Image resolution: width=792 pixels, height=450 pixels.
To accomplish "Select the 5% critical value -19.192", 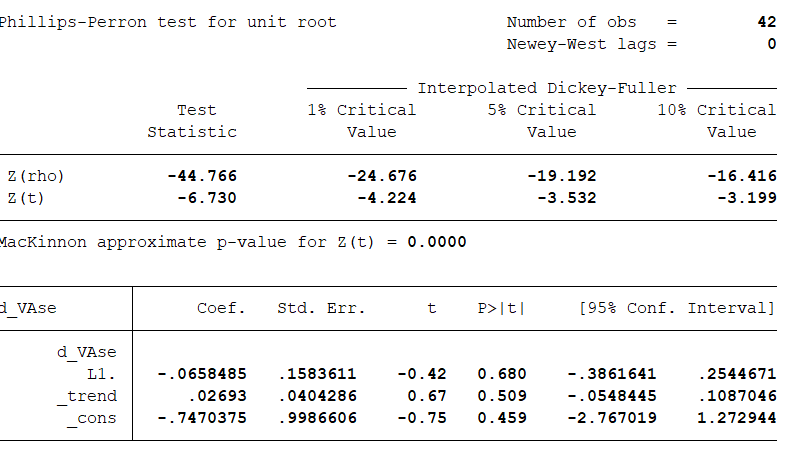I will click(x=561, y=176).
